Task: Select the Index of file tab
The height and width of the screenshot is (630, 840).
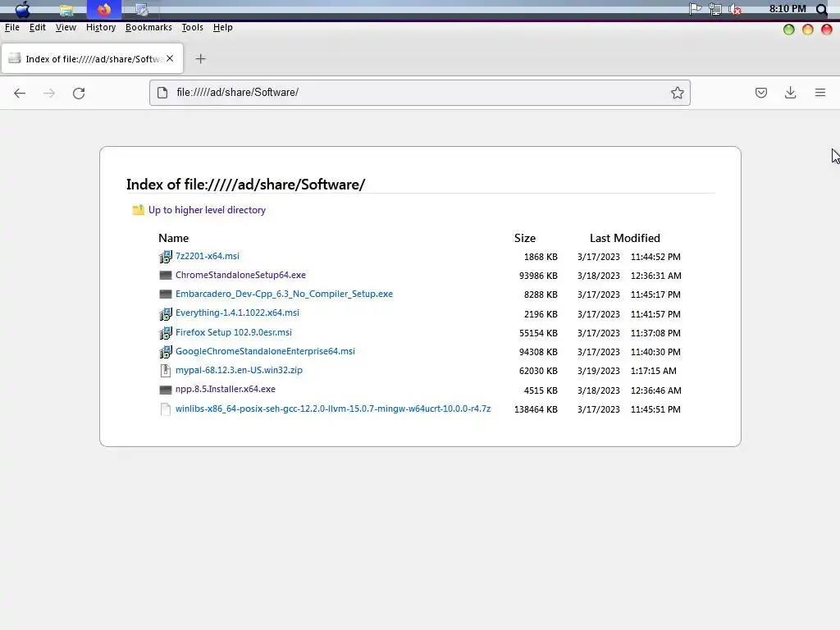Action: (92, 58)
